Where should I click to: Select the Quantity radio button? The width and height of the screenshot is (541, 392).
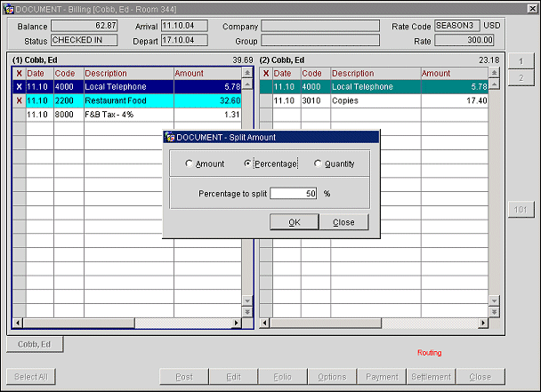click(x=318, y=164)
